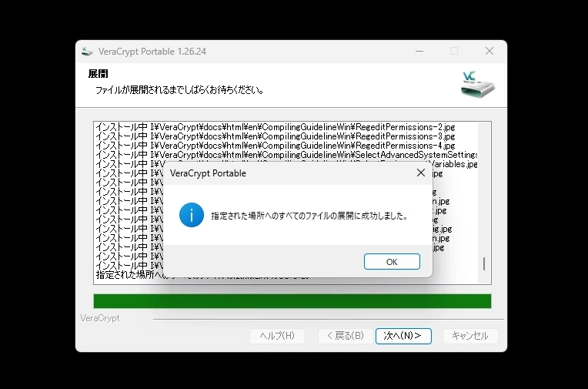The height and width of the screenshot is (389, 588).
Task: Click the 展開 heading text
Action: (x=99, y=74)
